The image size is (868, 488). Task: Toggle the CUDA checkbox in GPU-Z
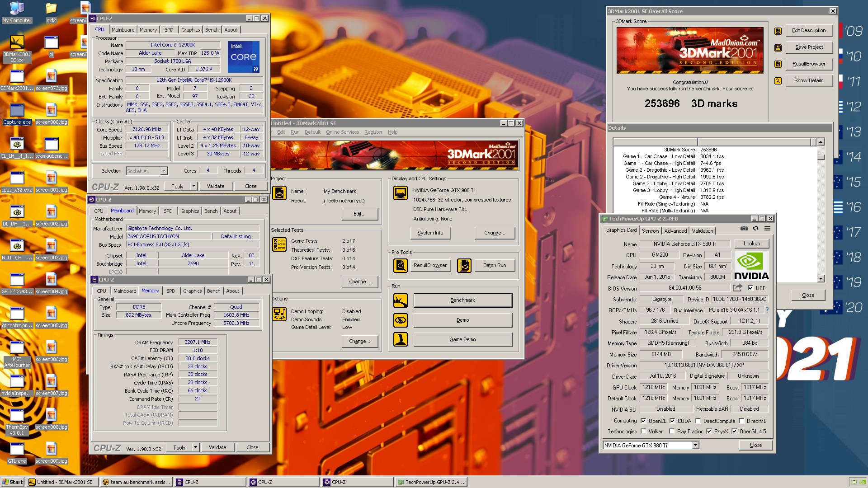click(672, 421)
